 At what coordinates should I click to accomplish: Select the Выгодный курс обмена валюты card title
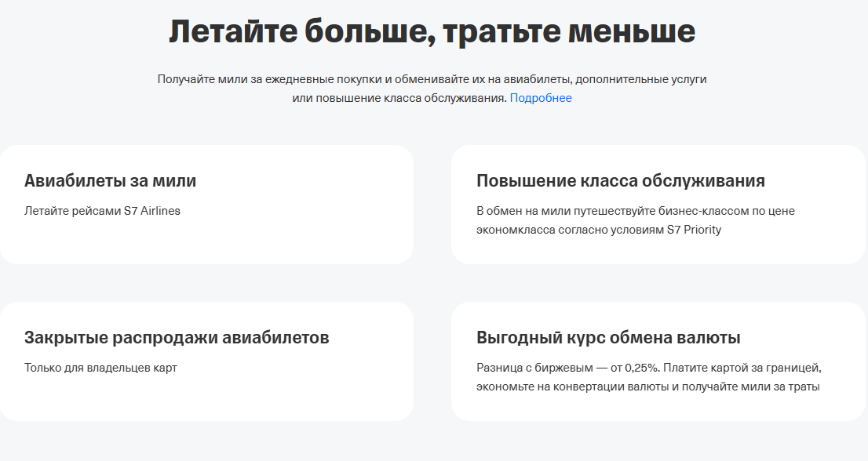(608, 338)
